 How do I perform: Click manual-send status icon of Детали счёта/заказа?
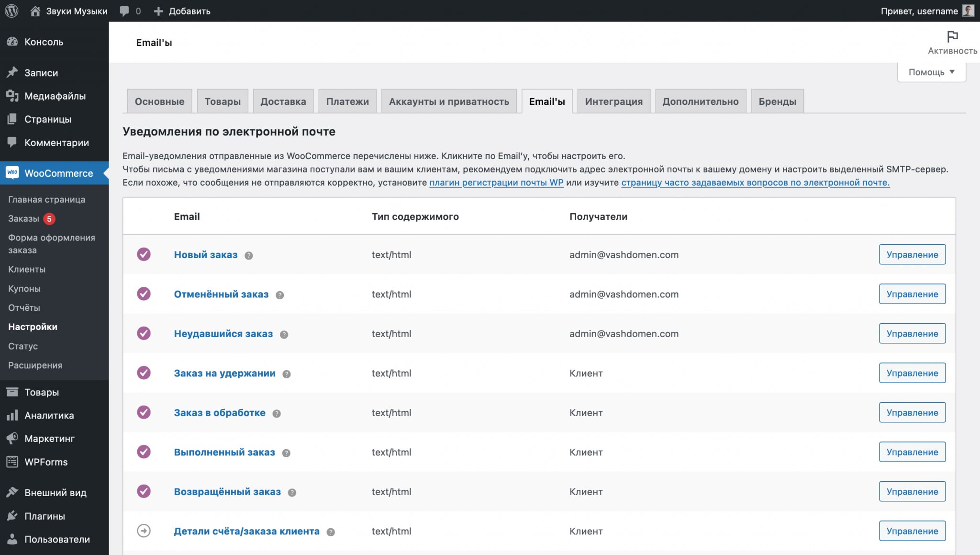(144, 531)
